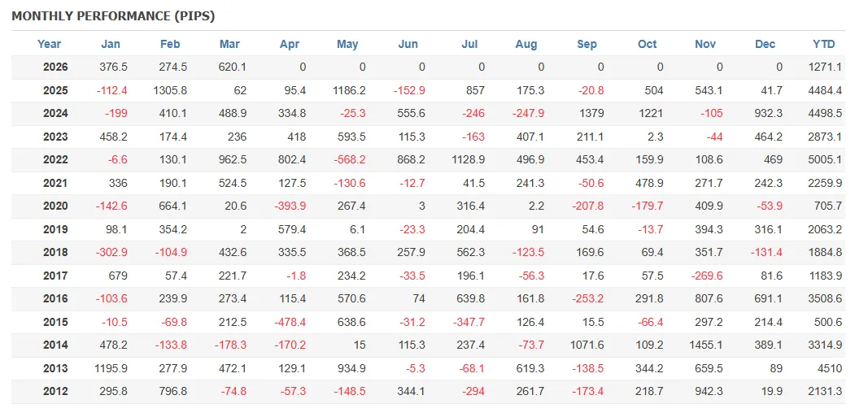The width and height of the screenshot is (868, 417).
Task: Select the 2026 year row label
Action: click(x=55, y=67)
